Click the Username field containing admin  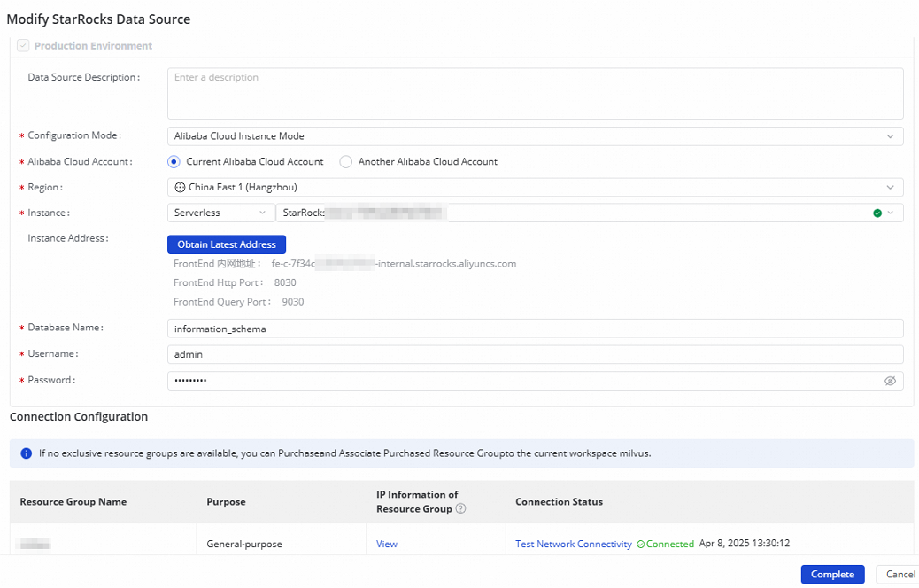click(x=535, y=355)
